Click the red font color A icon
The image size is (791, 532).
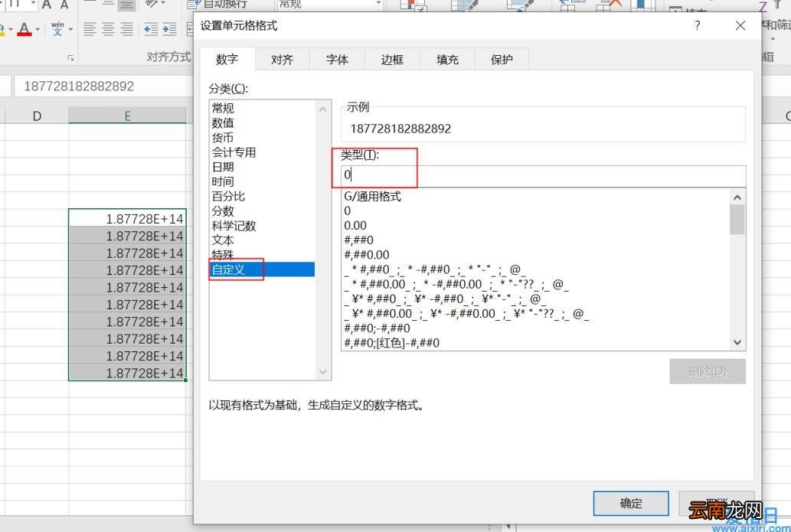coord(24,29)
